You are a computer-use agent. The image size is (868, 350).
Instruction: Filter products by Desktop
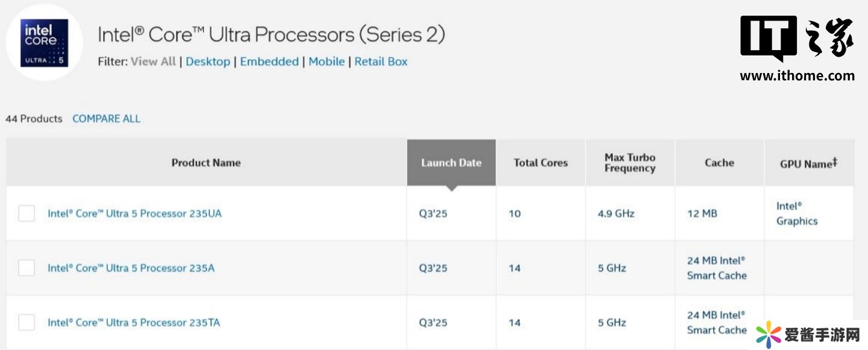point(207,62)
